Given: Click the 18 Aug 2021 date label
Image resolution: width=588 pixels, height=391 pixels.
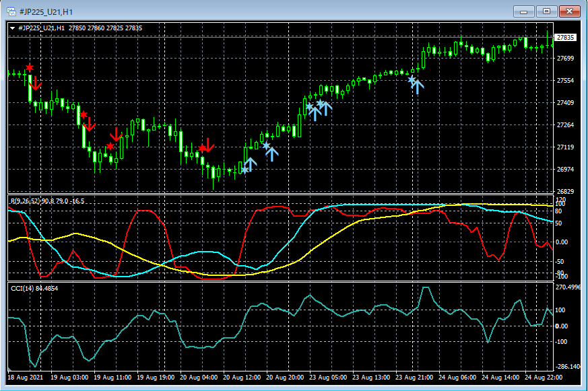Looking at the screenshot, I should [x=26, y=378].
